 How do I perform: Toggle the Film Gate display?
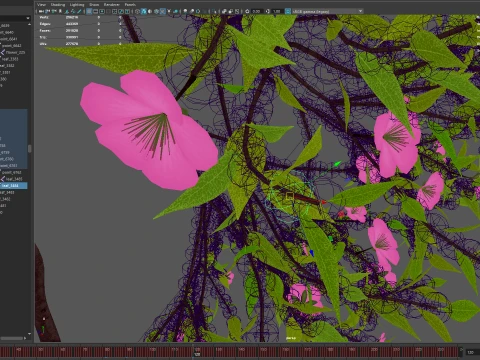(x=95, y=11)
